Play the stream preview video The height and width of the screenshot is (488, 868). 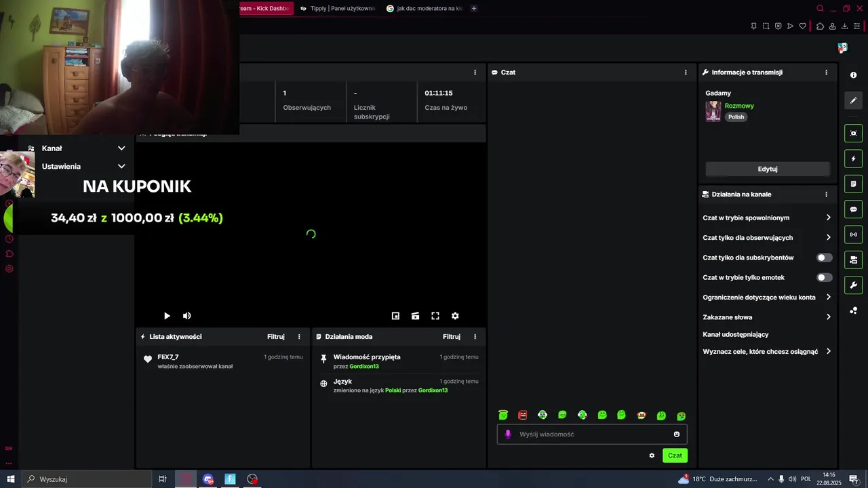167,316
